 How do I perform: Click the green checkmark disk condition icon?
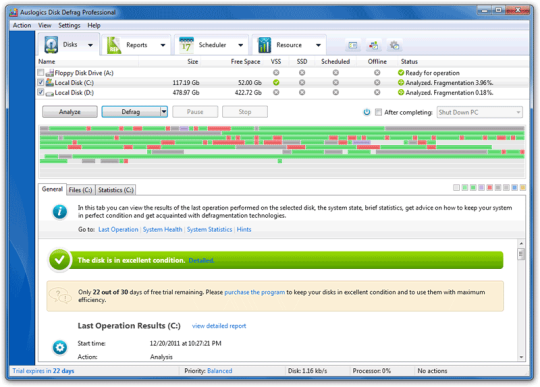[x=60, y=260]
